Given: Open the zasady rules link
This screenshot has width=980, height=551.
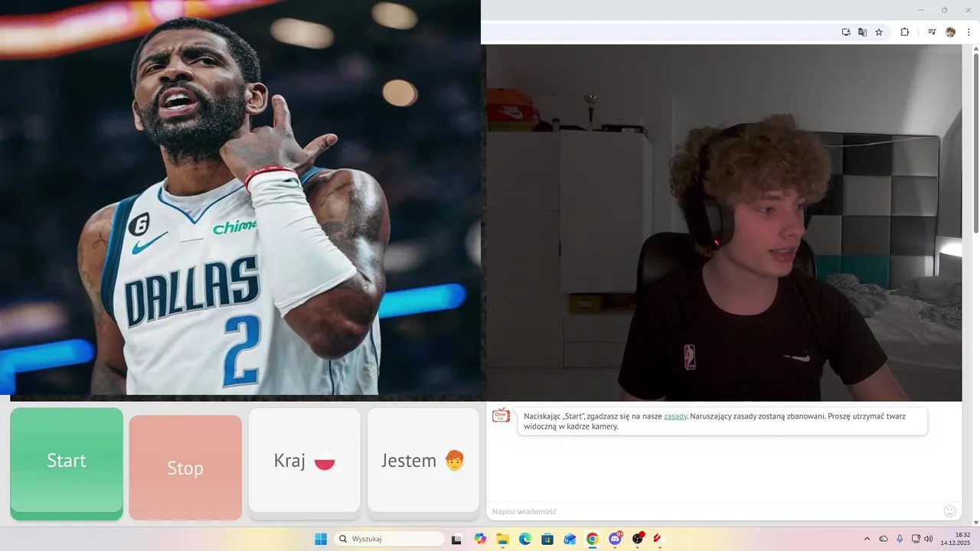Looking at the screenshot, I should pyautogui.click(x=675, y=416).
